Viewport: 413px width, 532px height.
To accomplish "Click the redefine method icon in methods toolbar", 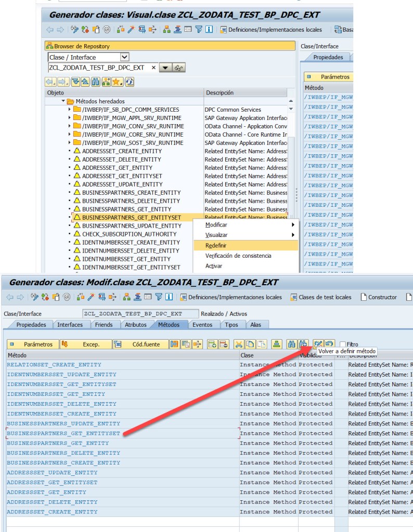I will point(318,344).
